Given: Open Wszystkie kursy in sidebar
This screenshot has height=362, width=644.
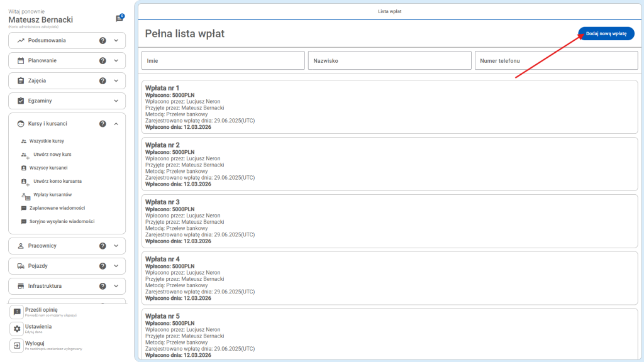Looking at the screenshot, I should [47, 141].
